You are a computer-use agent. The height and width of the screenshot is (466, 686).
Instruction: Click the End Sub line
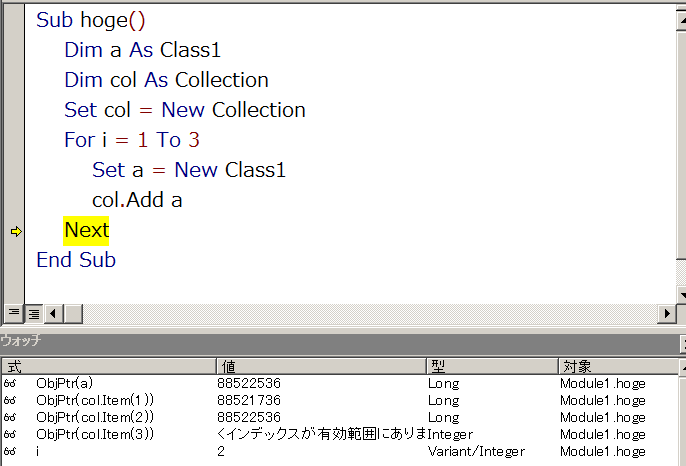coord(76,260)
